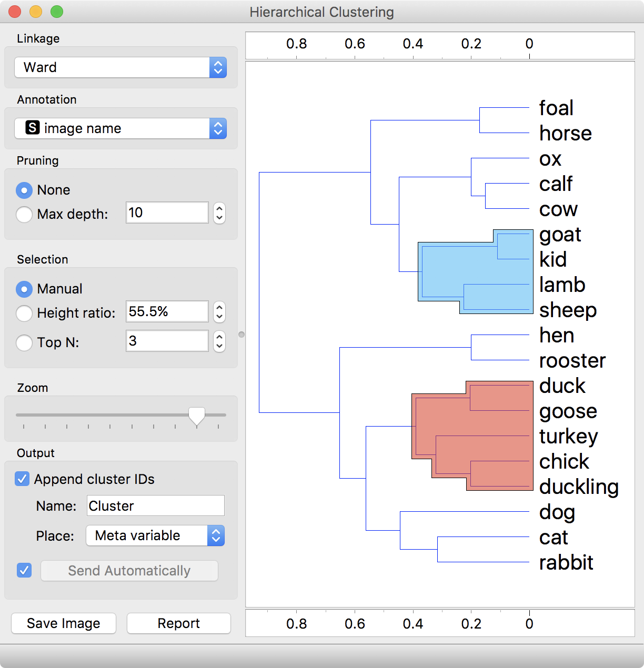Image resolution: width=644 pixels, height=668 pixels.
Task: Enable Max depth pruning option
Action: click(24, 215)
